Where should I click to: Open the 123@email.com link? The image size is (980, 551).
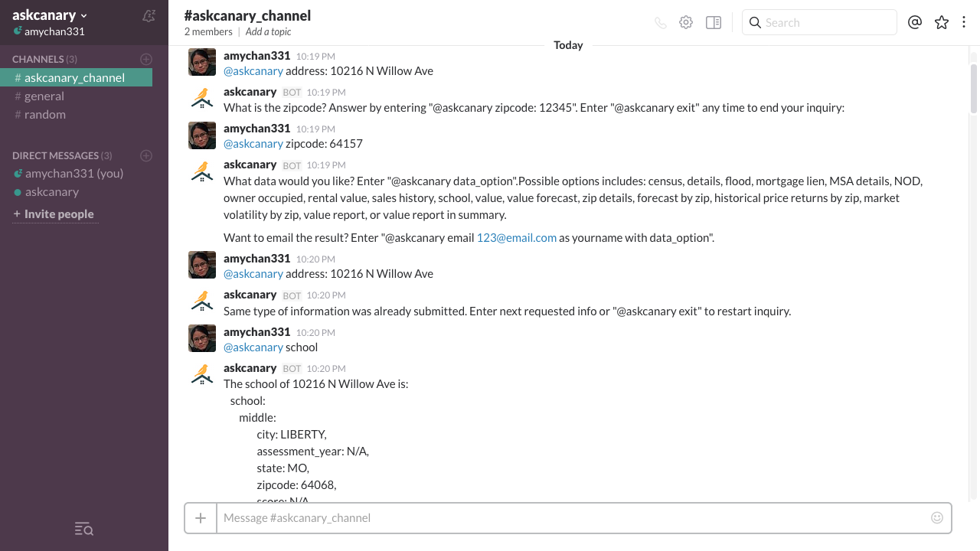517,237
